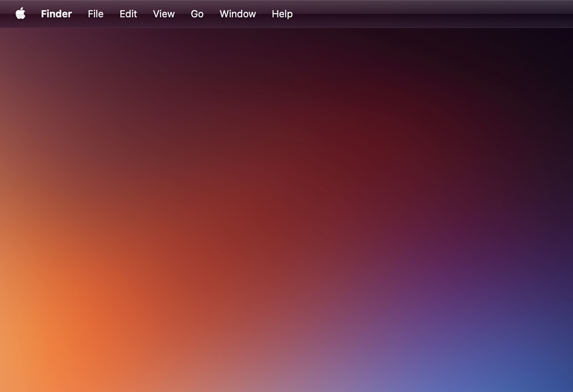Click the Apple logo in the menu bar

(21, 14)
